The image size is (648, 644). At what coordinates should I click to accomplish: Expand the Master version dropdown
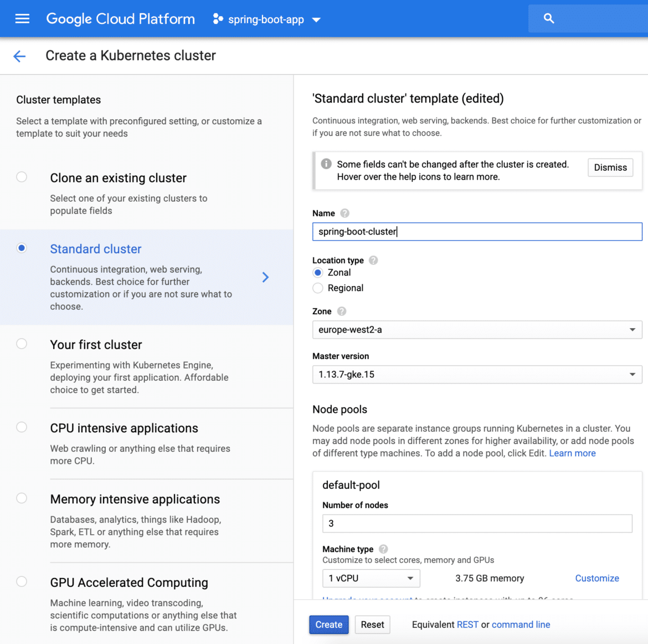coord(477,375)
